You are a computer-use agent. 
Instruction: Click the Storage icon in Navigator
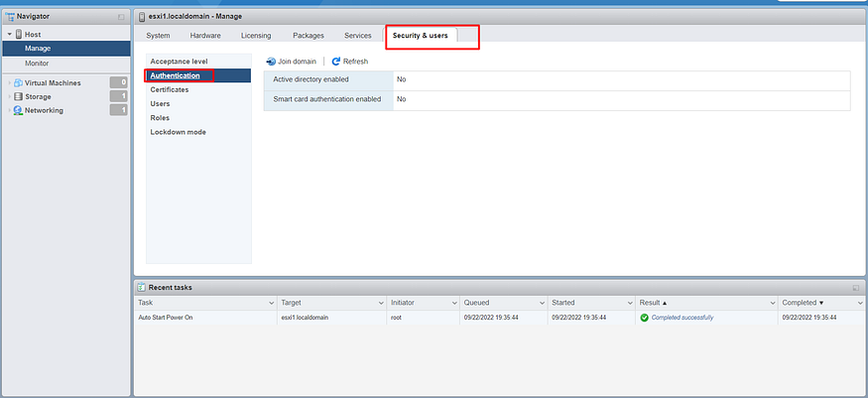(x=18, y=97)
